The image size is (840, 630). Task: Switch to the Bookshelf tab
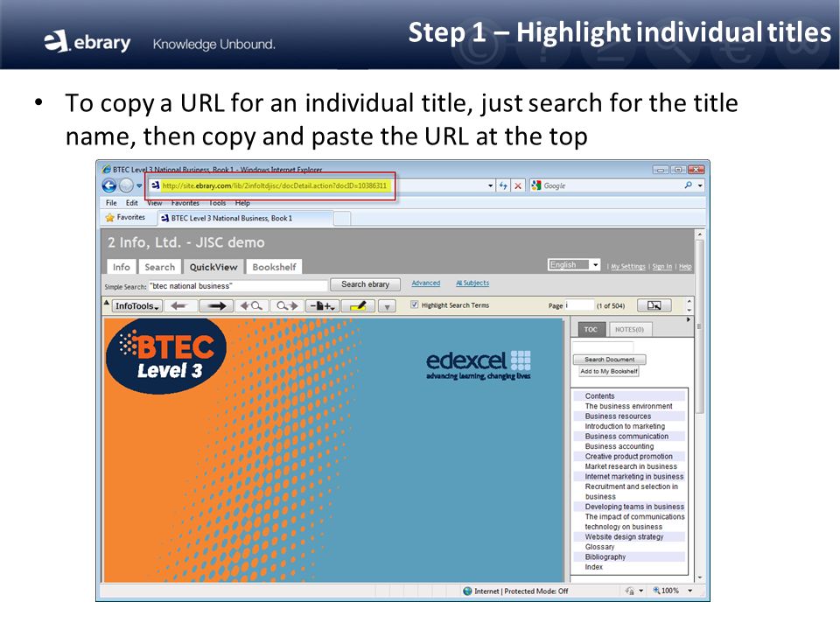274,267
